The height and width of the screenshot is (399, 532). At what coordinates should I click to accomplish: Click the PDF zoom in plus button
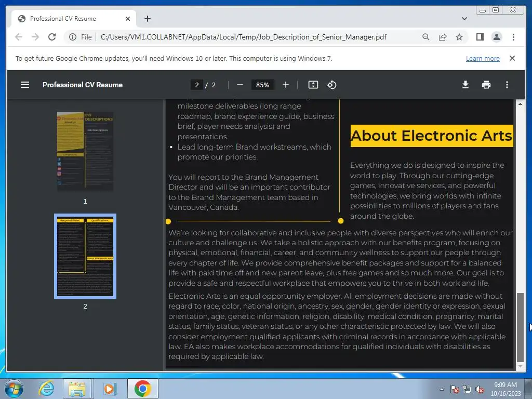point(286,85)
